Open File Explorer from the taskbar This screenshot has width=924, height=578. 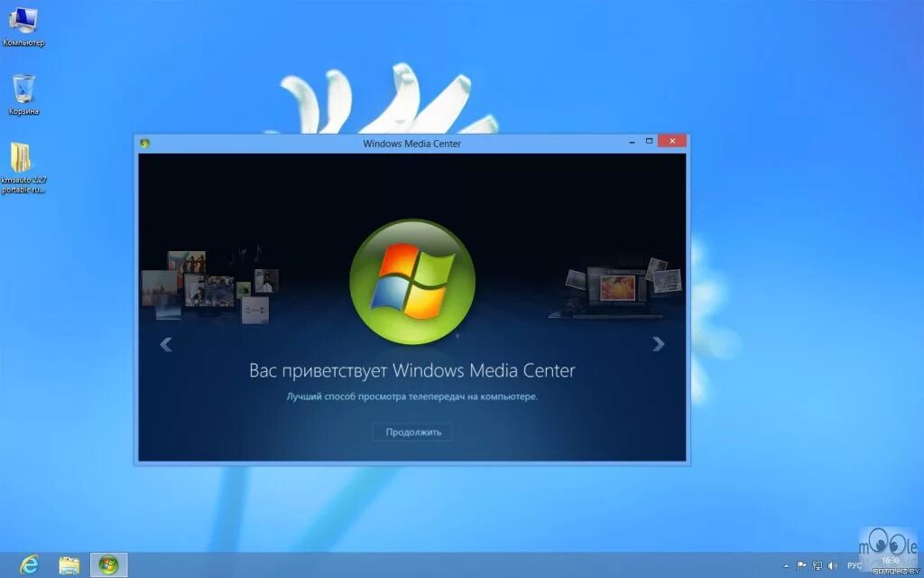(69, 565)
